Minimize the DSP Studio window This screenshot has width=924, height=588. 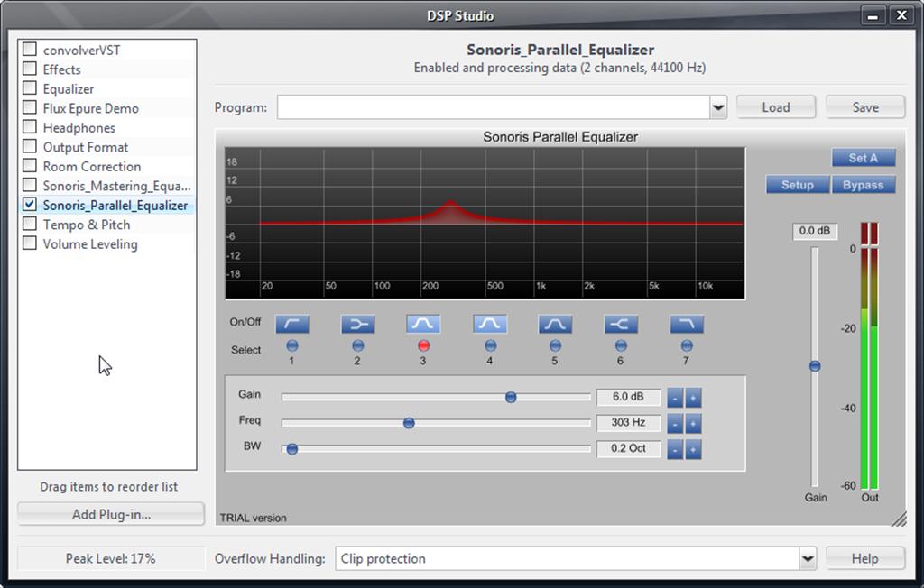(873, 15)
